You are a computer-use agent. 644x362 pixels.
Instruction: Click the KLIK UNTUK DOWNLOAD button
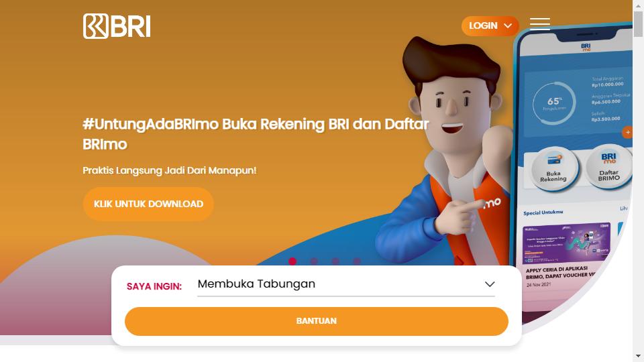148,204
